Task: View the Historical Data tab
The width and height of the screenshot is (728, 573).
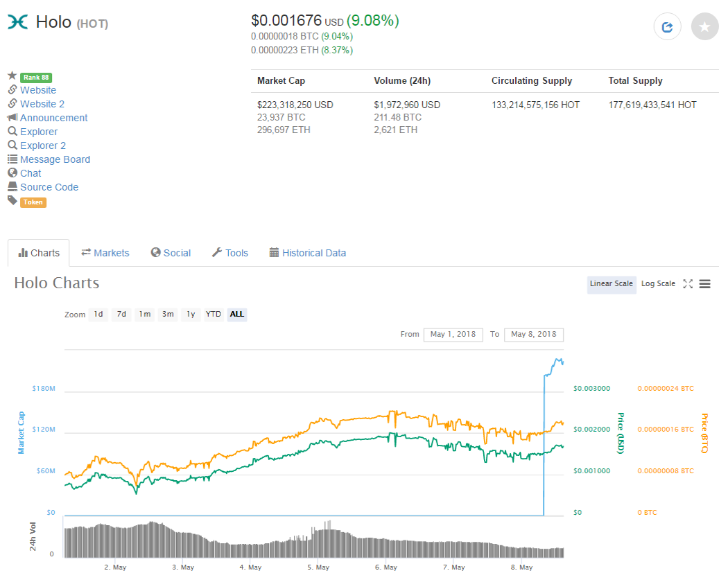Action: (308, 253)
